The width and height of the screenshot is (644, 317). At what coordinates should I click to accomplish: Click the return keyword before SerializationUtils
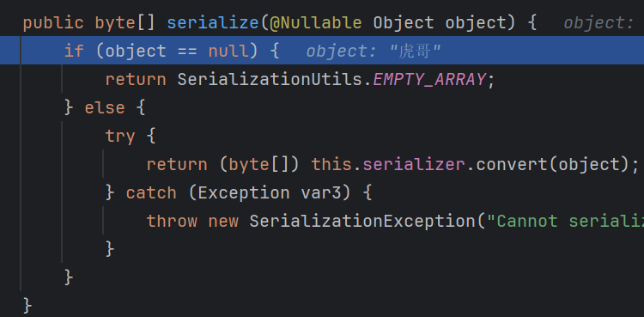[x=136, y=79]
